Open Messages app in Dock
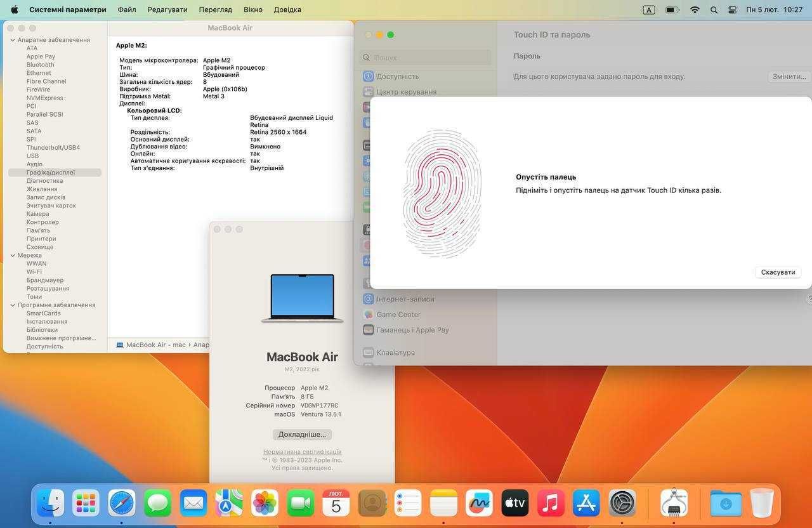 [157, 503]
